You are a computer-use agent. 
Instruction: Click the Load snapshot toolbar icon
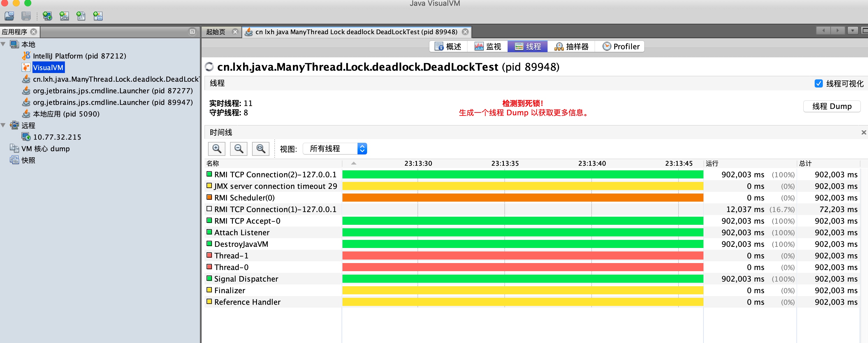[10, 16]
